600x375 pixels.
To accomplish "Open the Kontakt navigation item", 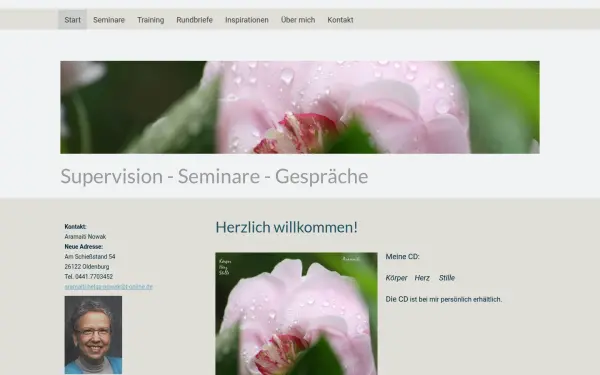I will 340,20.
